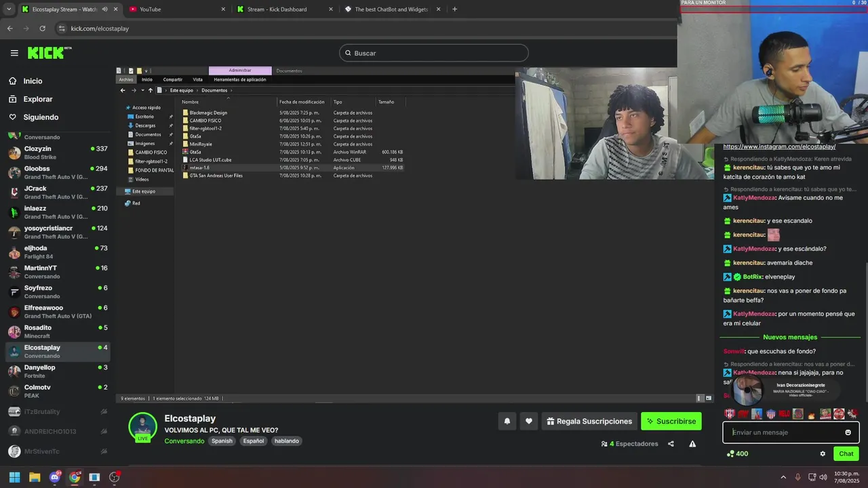Viewport: 868px width, 488px height.
Task: Open Chrome from taskbar
Action: [75, 477]
